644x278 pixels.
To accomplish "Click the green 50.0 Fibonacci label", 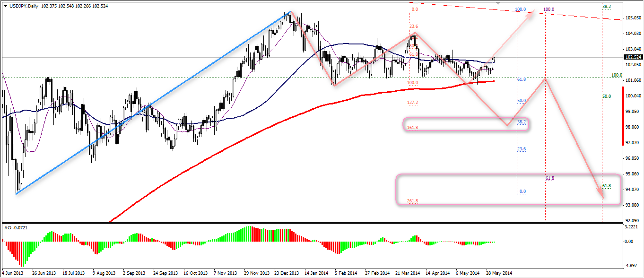I will click(x=606, y=96).
